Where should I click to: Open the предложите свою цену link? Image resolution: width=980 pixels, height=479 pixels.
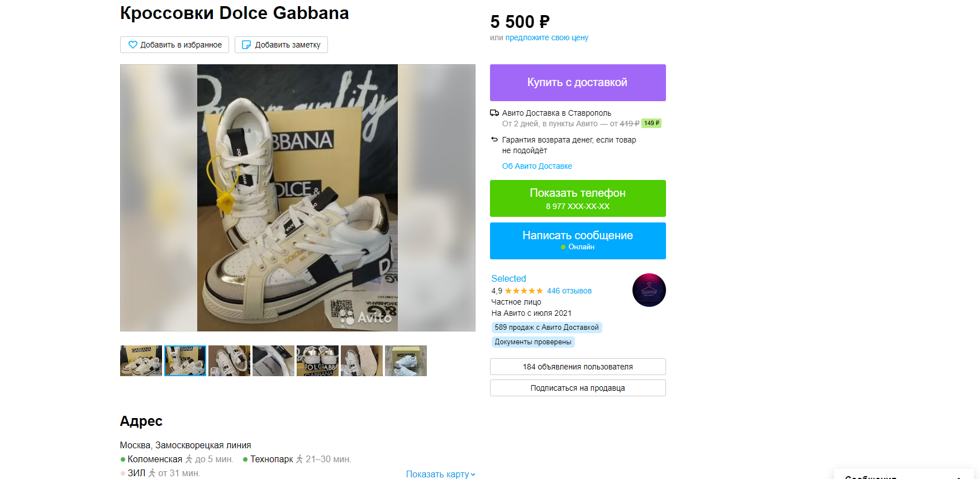pyautogui.click(x=546, y=37)
